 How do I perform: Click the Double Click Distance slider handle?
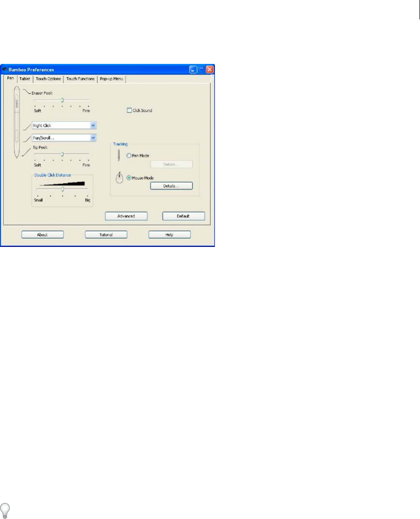[x=62, y=189]
